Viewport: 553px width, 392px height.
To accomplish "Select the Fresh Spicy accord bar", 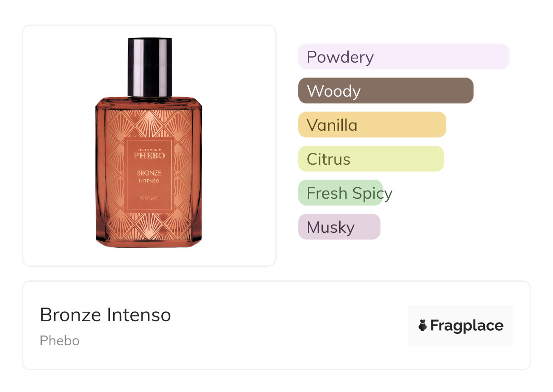I will coord(341,193).
